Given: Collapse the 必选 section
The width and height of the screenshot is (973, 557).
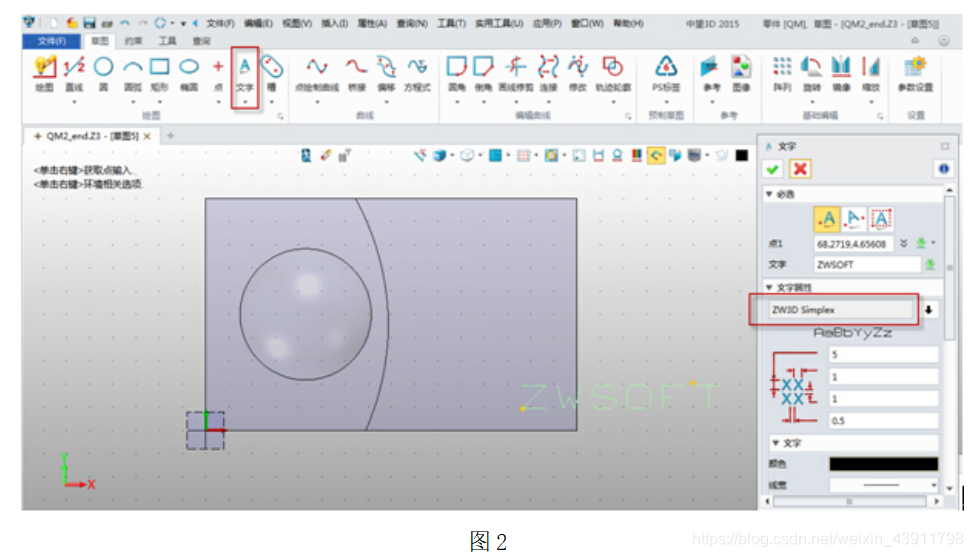Looking at the screenshot, I should 769,194.
